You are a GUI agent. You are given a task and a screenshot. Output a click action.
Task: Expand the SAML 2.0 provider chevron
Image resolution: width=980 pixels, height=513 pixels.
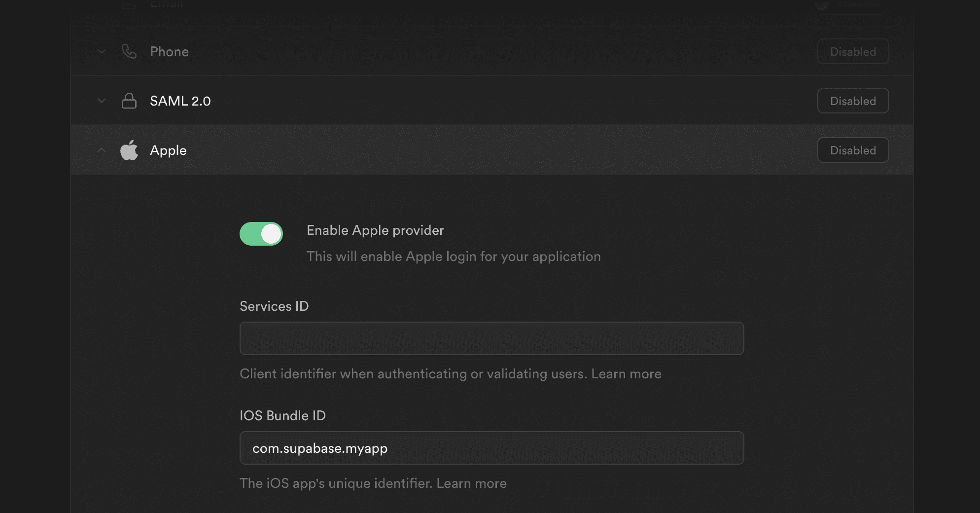[102, 101]
